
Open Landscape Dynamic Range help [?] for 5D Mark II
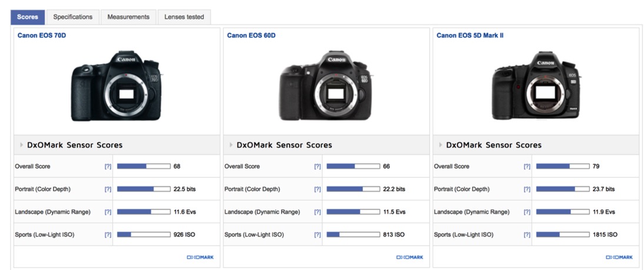pos(527,212)
